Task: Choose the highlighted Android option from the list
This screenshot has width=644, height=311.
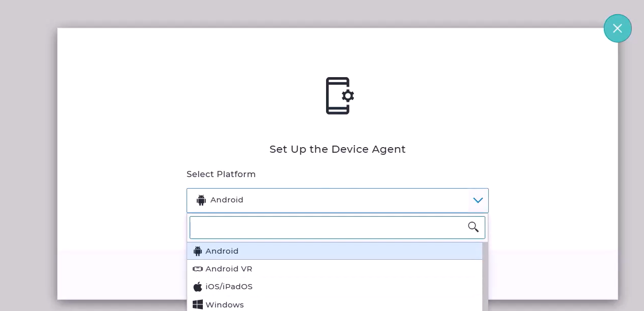Action: (x=335, y=251)
